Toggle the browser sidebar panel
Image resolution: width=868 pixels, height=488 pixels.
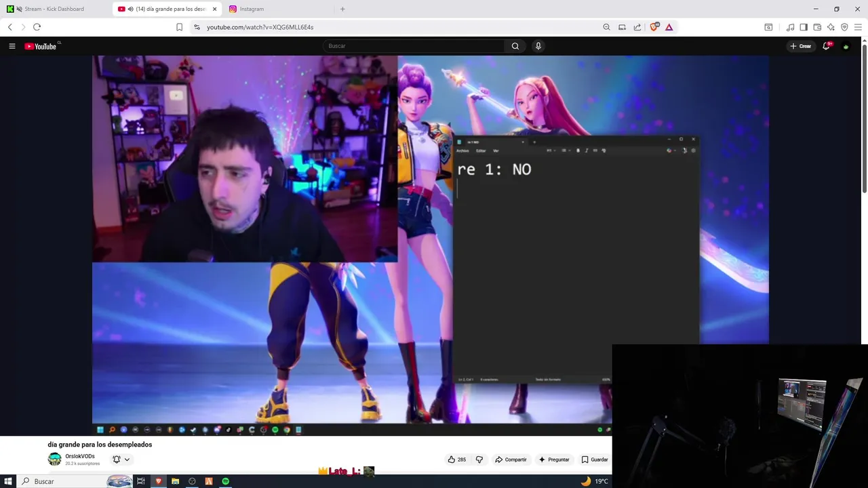click(x=804, y=27)
